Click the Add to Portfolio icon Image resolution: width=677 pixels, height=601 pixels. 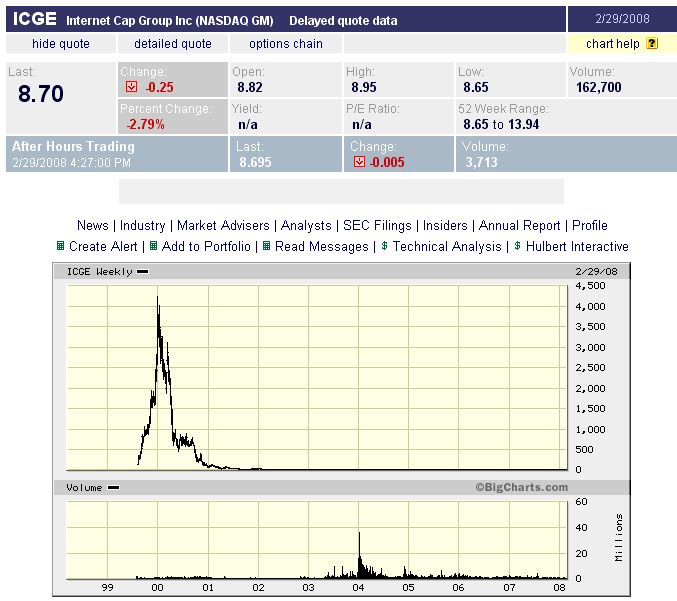(154, 246)
